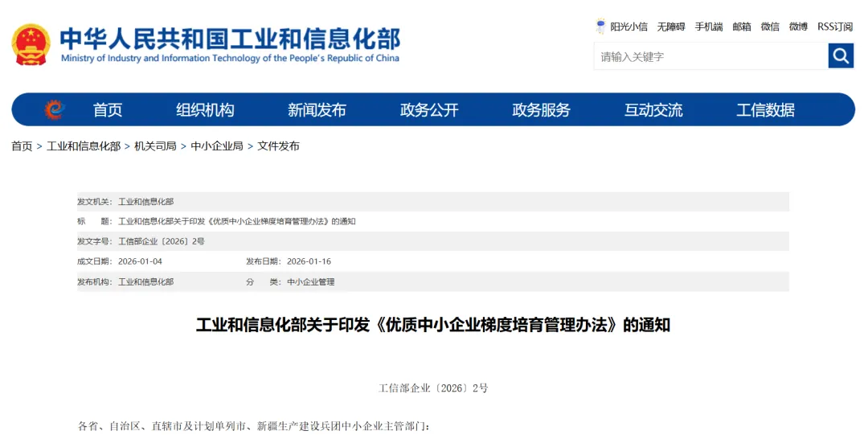
Task: Click 中小企业局 breadcrumb link
Action: tap(217, 146)
